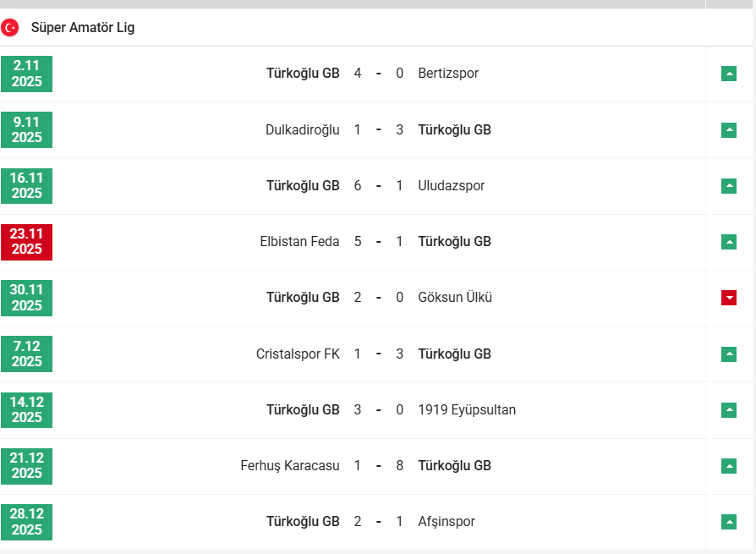Open the Bertizspor team link
The width and height of the screenshot is (756, 554).
pos(448,74)
